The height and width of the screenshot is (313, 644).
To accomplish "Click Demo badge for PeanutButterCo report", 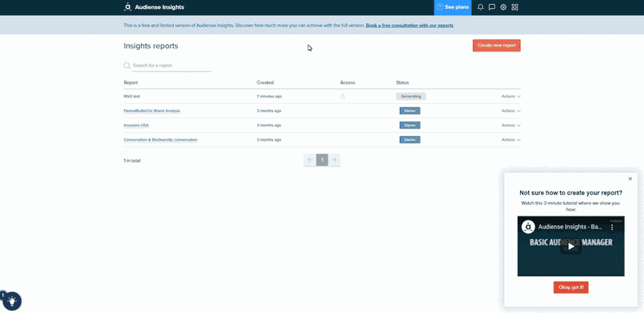I will tap(410, 111).
